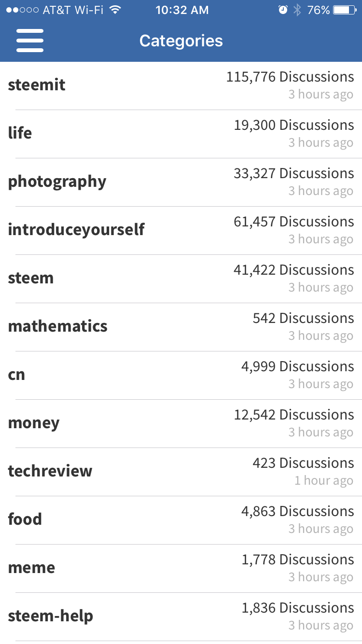Choose the introduceyourself category

181,231
